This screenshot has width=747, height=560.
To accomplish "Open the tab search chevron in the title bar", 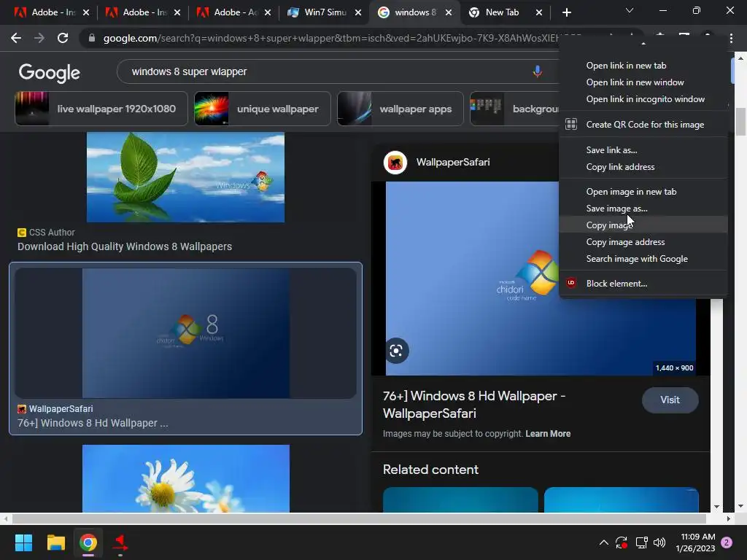I will pyautogui.click(x=630, y=10).
